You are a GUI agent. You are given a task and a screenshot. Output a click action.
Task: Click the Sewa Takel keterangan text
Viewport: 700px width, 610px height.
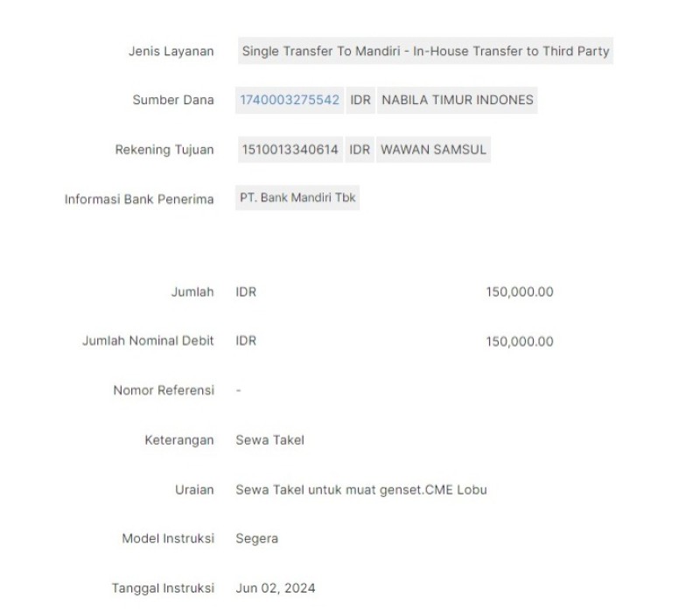pyautogui.click(x=270, y=440)
